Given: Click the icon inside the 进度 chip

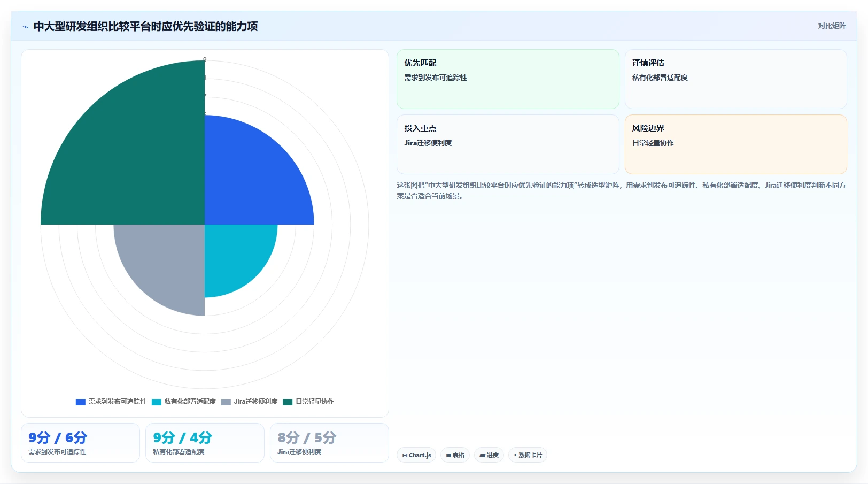Looking at the screenshot, I should point(482,456).
